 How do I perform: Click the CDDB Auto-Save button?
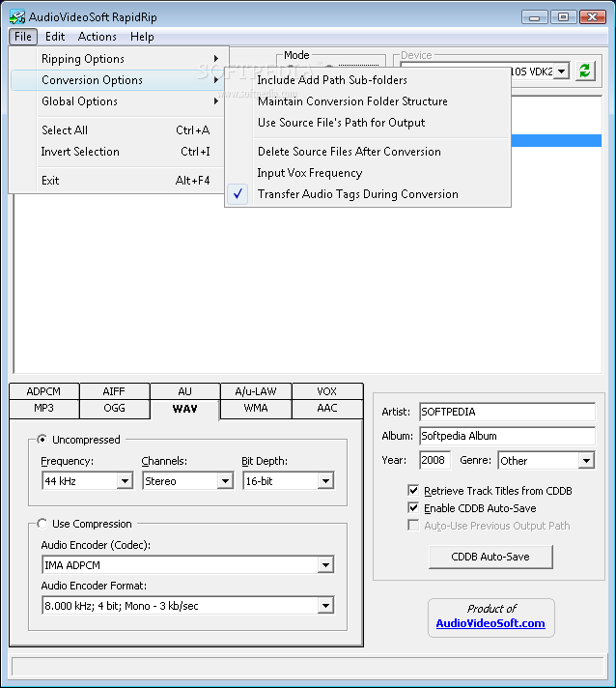[x=490, y=557]
